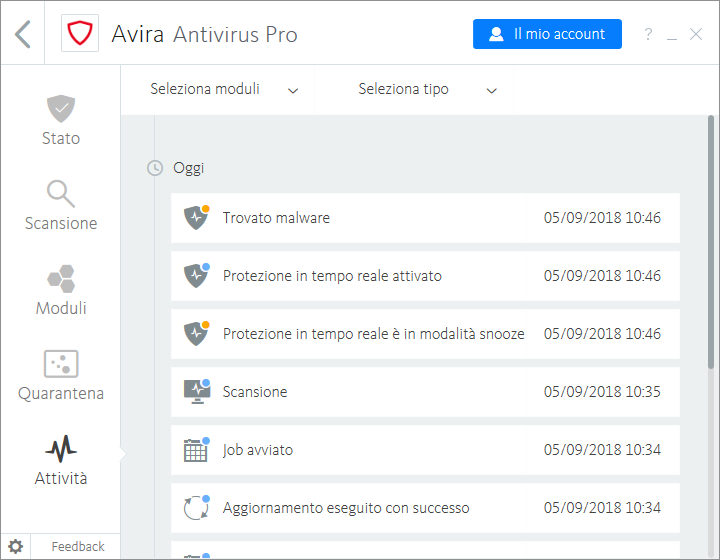Go to the Moduli section
Image resolution: width=720 pixels, height=560 pixels.
point(60,290)
